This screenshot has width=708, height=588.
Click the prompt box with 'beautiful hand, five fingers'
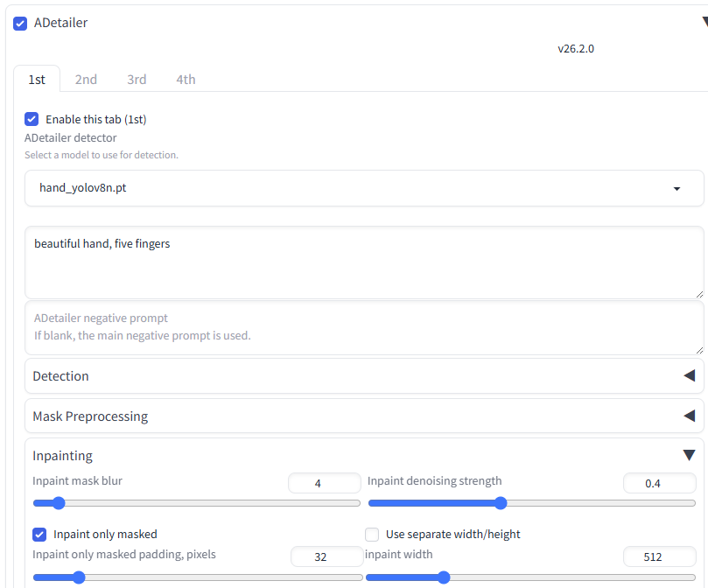[x=364, y=262]
